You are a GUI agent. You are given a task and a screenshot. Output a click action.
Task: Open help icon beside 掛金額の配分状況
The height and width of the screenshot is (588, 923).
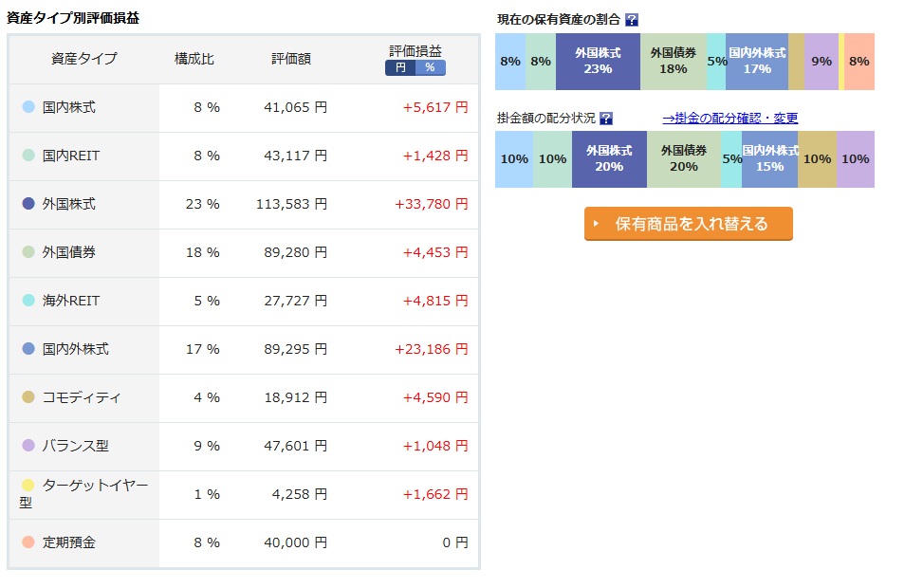coord(606,119)
